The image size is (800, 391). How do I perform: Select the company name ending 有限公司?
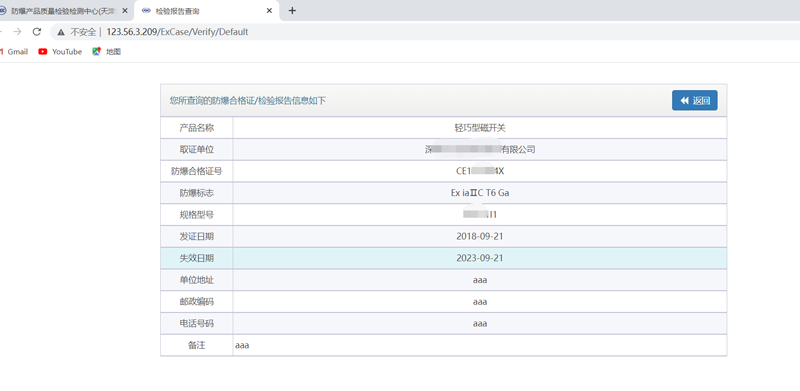480,150
